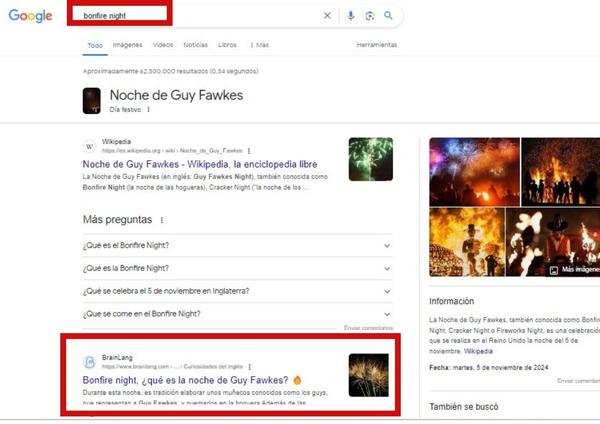Viewport: 600px width, 424px height.
Task: Click the 'Más imágenes' button on photos
Action: 576,270
